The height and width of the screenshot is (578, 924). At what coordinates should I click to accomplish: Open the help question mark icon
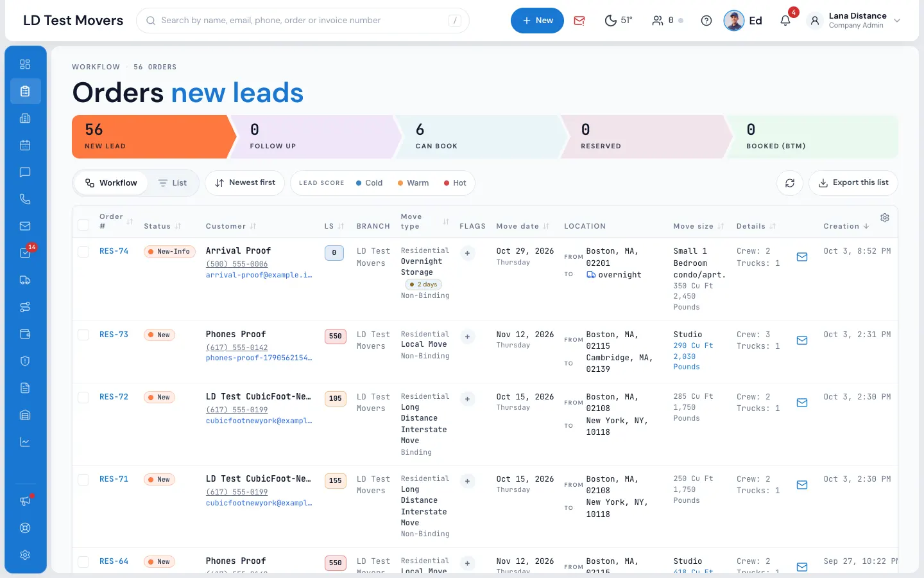[706, 21]
